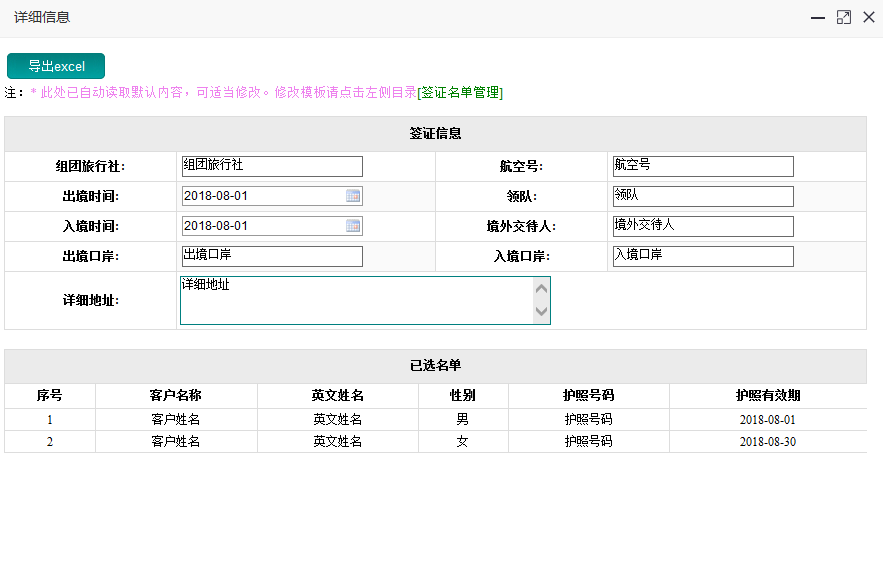Click the 导出excel button
Viewport: 883px width, 566px height.
56,66
